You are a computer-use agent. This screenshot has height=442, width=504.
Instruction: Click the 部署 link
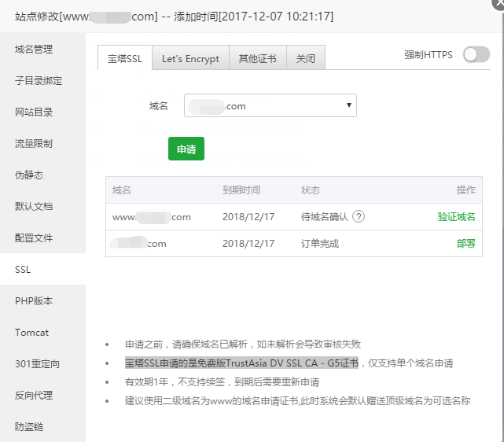[x=465, y=243]
